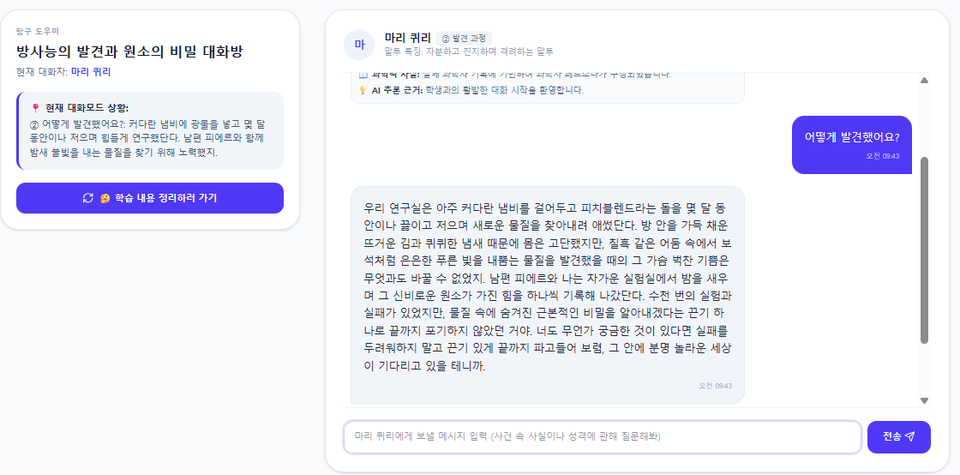Click the paper plane send icon
960x475 pixels.
[x=910, y=436]
